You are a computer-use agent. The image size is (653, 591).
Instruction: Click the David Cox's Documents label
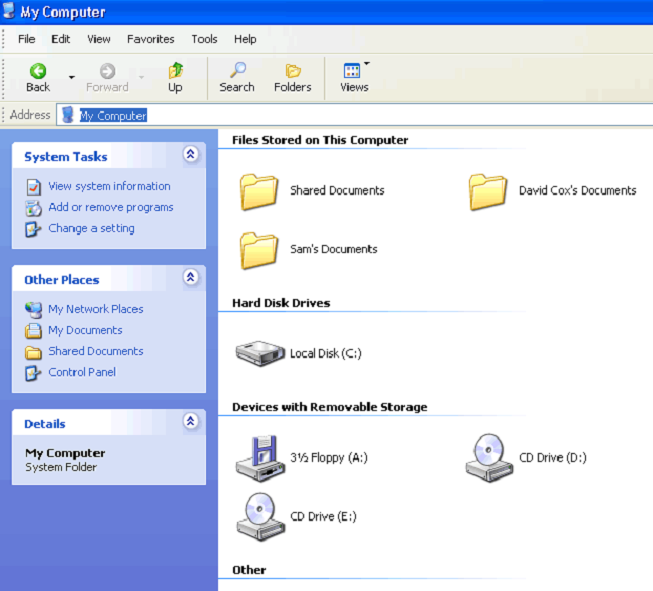coord(578,191)
